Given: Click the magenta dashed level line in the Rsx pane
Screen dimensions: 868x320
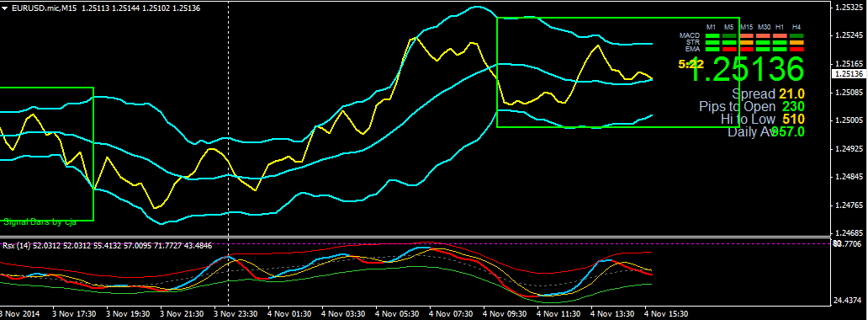Looking at the screenshot, I should pos(415,243).
